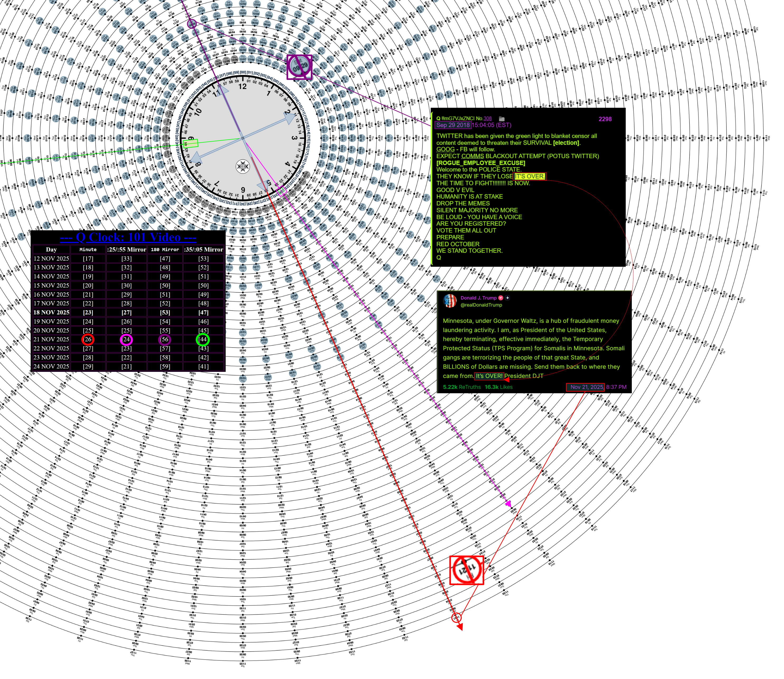Click the Day column header
The height and width of the screenshot is (679, 784).
click(51, 249)
